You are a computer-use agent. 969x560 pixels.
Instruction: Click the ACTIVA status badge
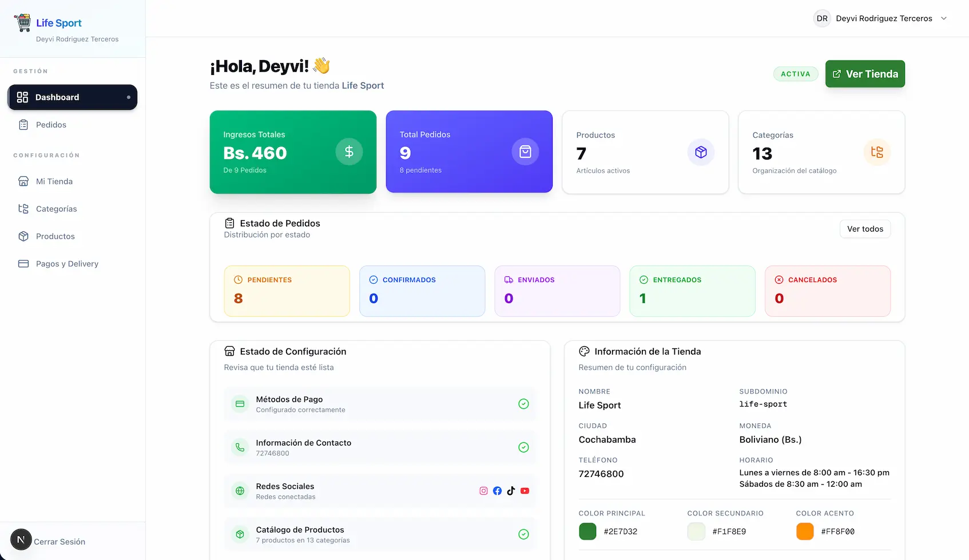point(796,74)
